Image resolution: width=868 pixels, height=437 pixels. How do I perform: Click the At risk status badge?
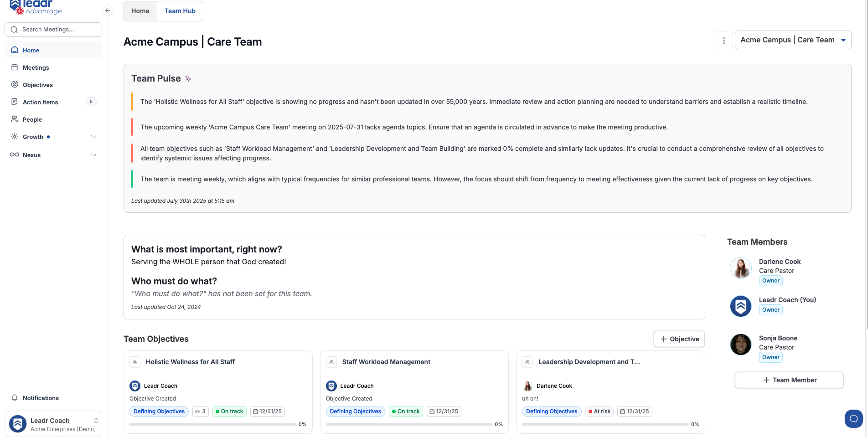coord(599,411)
